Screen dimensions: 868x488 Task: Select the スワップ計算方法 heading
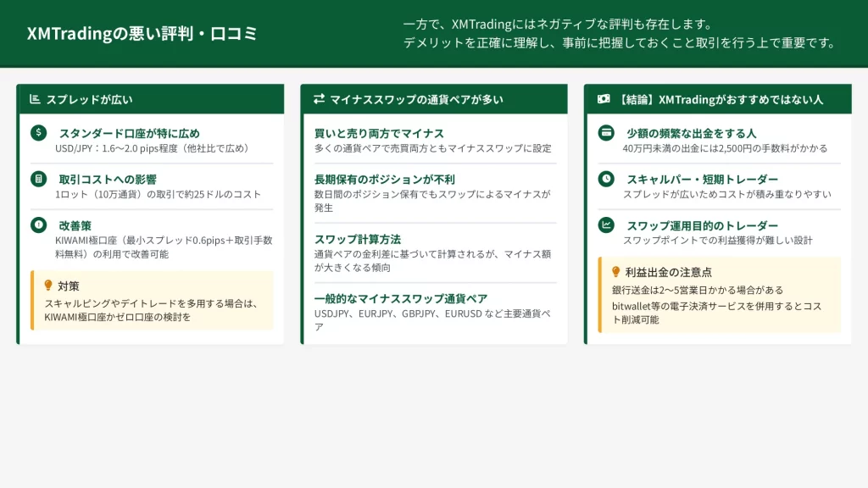tap(357, 239)
